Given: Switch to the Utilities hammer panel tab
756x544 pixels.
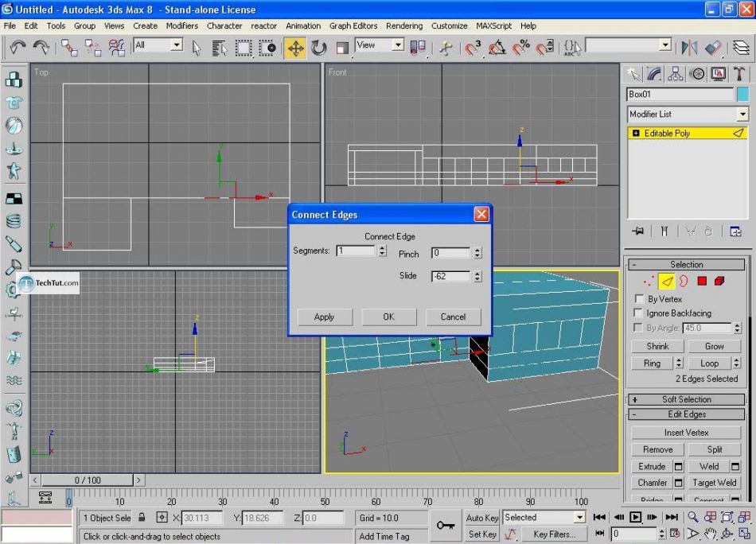Looking at the screenshot, I should pos(738,74).
